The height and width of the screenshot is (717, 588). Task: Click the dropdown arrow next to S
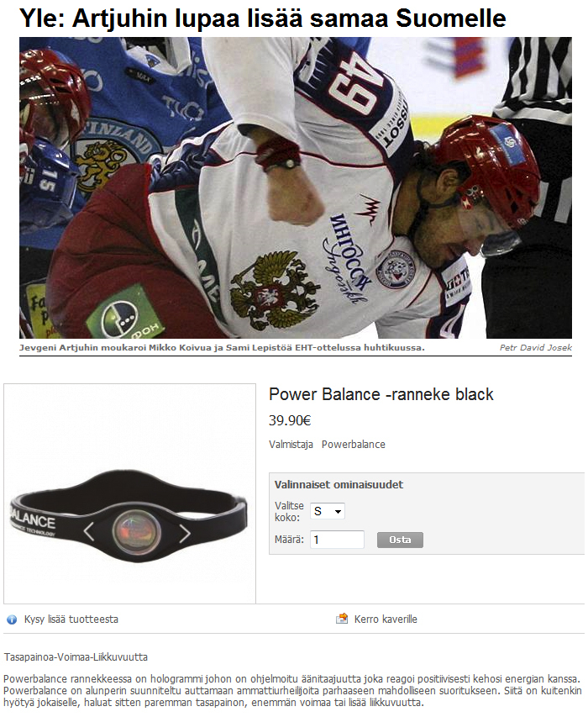pyautogui.click(x=338, y=512)
